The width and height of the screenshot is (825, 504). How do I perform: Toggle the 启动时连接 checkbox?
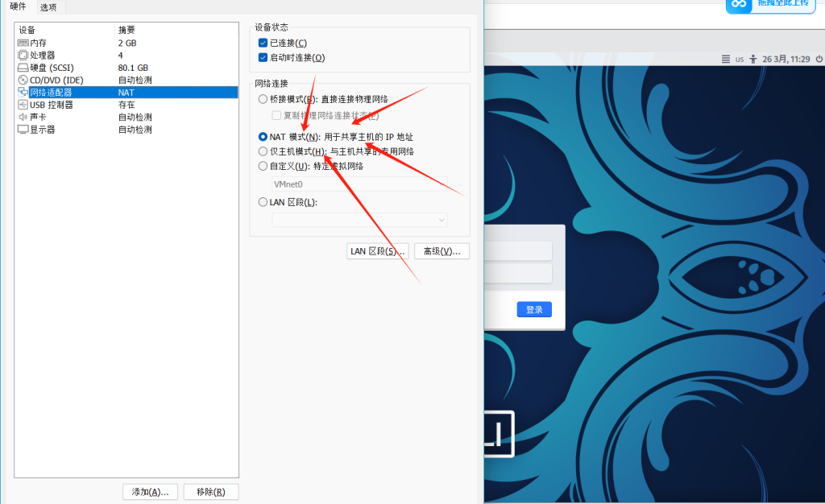coord(263,57)
